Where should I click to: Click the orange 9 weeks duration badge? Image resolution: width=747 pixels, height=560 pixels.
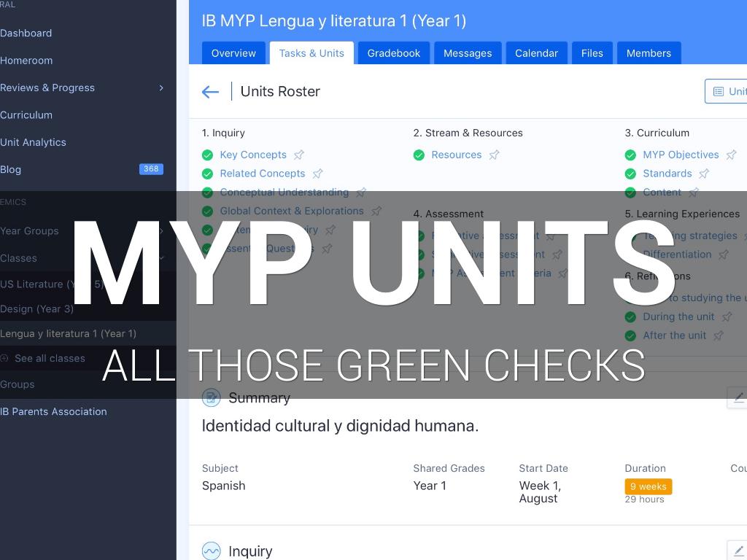click(648, 486)
